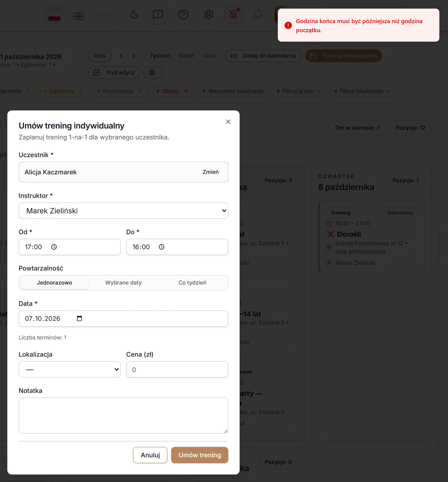The width and height of the screenshot is (448, 482).
Task: Click the Dziś button
Action: [x=100, y=56]
